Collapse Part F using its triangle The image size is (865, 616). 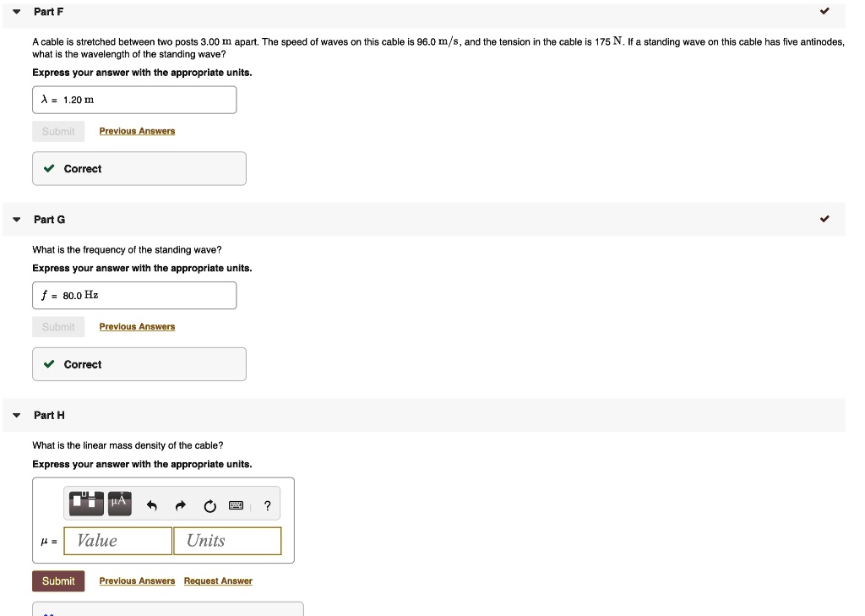point(16,12)
